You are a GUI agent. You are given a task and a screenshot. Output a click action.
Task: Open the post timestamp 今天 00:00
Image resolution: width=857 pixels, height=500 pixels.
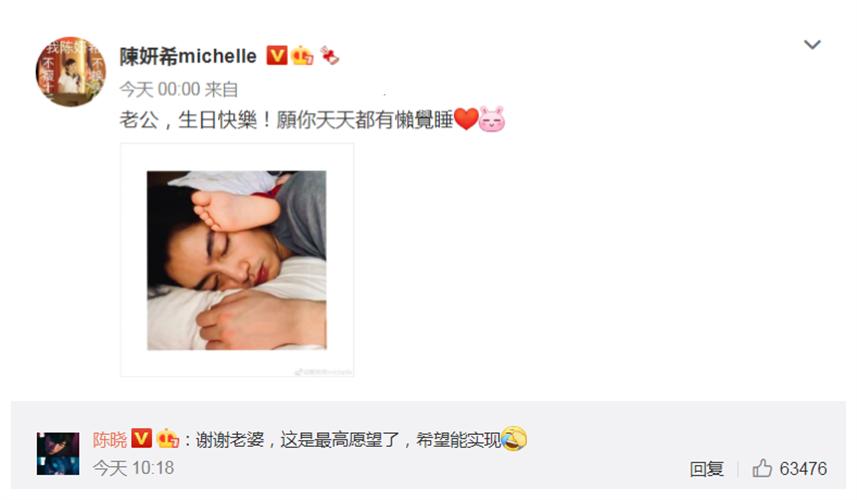pyautogui.click(x=160, y=89)
